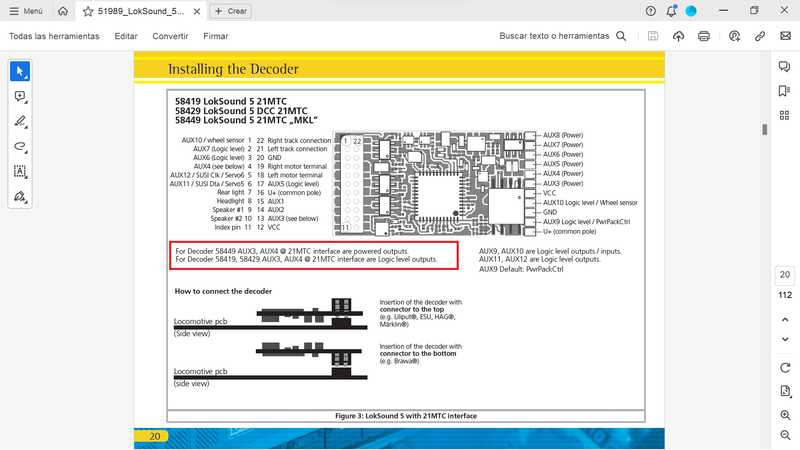Select the highlighter pen tool
Viewport: 800px width, 450px height.
20,121
